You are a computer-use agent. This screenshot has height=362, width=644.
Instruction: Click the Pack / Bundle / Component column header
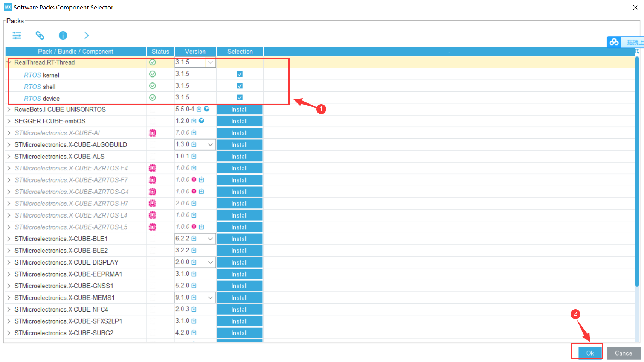[x=76, y=52]
